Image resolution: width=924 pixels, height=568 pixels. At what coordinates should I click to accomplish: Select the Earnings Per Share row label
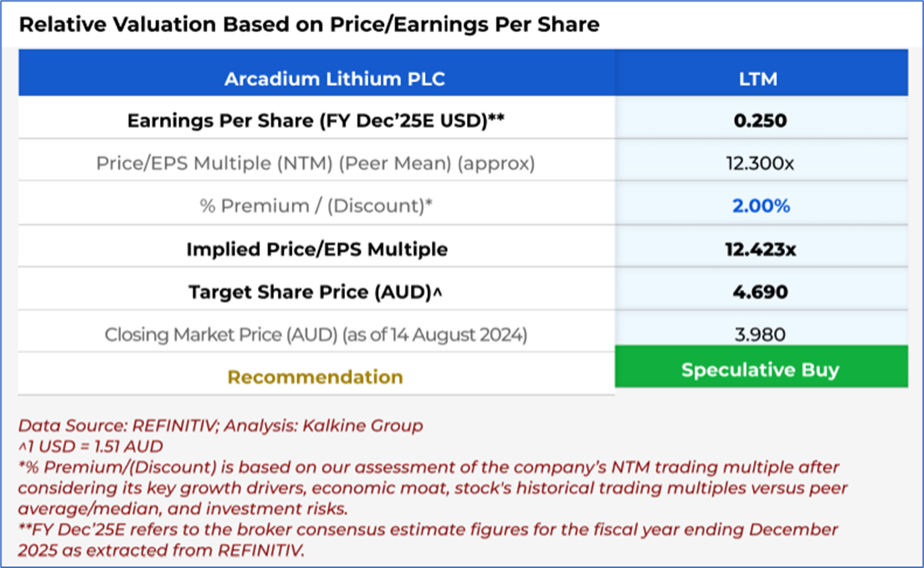(315, 120)
